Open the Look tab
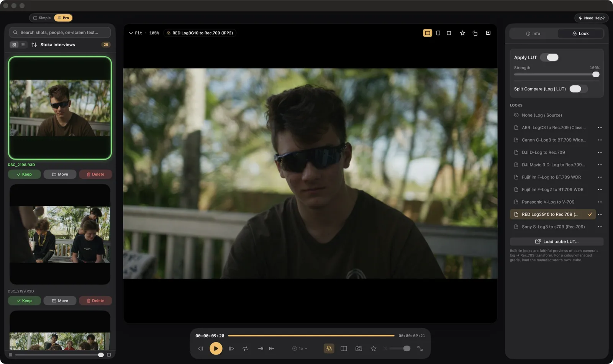 580,34
